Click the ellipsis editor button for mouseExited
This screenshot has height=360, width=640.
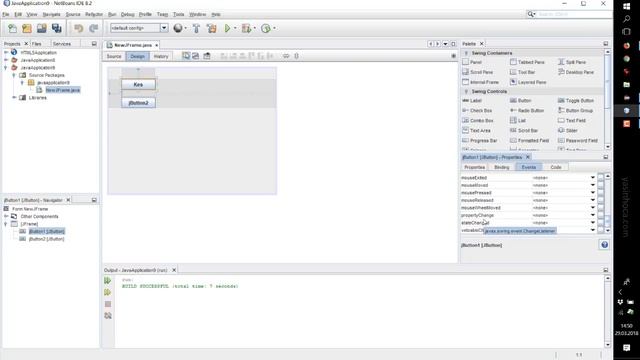click(600, 178)
